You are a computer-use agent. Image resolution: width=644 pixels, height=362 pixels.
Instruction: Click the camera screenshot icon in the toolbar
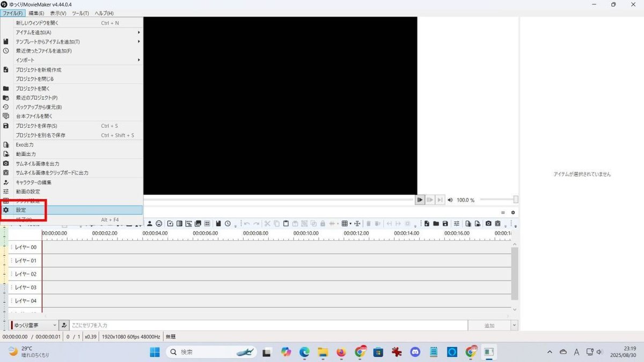[x=488, y=223]
